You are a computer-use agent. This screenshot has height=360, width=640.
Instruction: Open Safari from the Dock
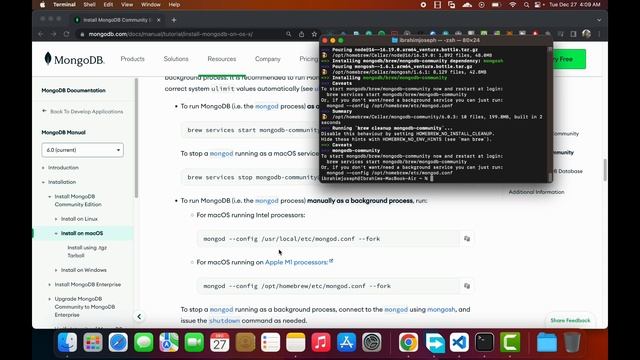click(118, 342)
